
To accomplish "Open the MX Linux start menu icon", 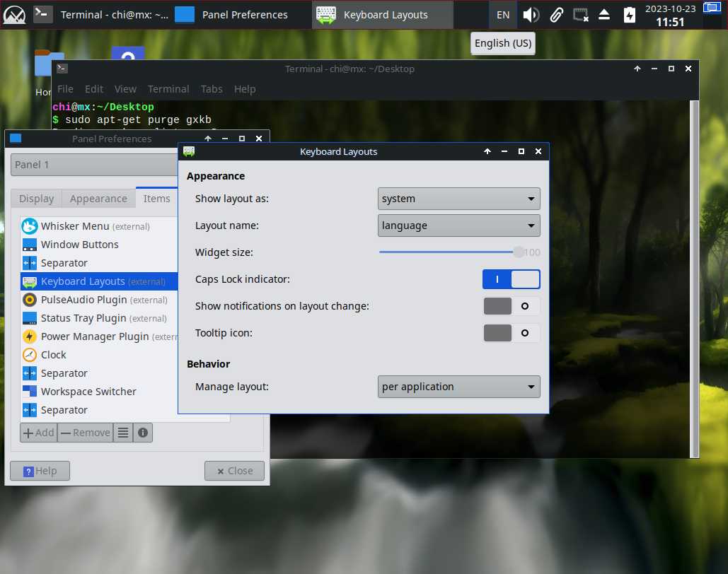I will [x=14, y=15].
